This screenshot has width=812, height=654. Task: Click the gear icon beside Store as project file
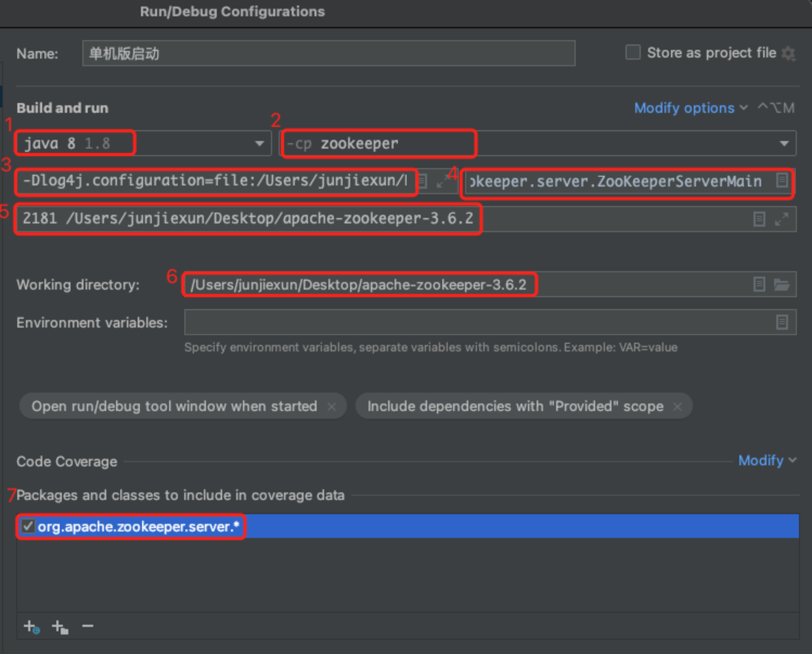click(789, 53)
